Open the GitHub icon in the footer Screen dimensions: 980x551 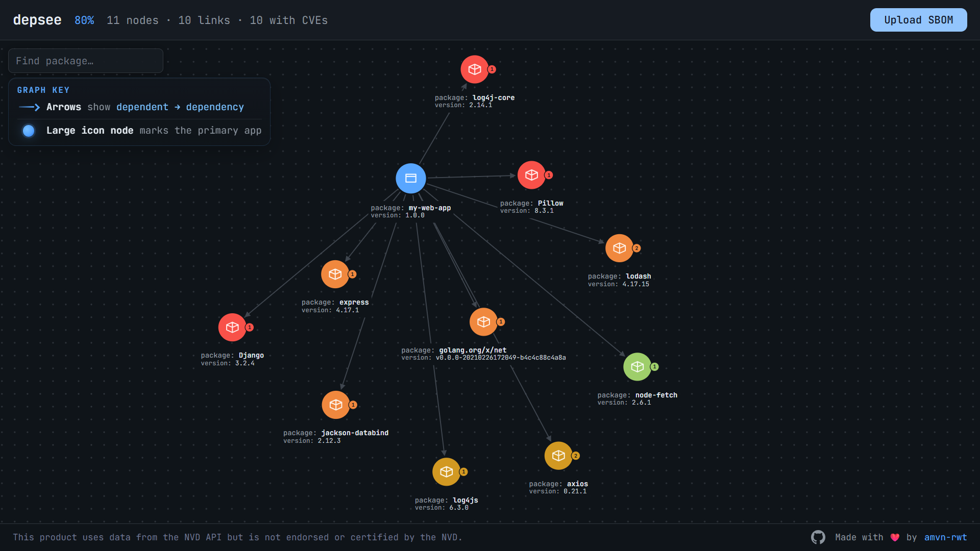click(x=818, y=537)
